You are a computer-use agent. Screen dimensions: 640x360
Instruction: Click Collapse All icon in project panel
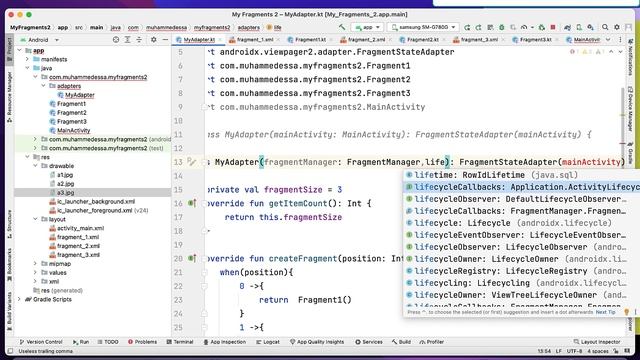pyautogui.click(x=139, y=40)
